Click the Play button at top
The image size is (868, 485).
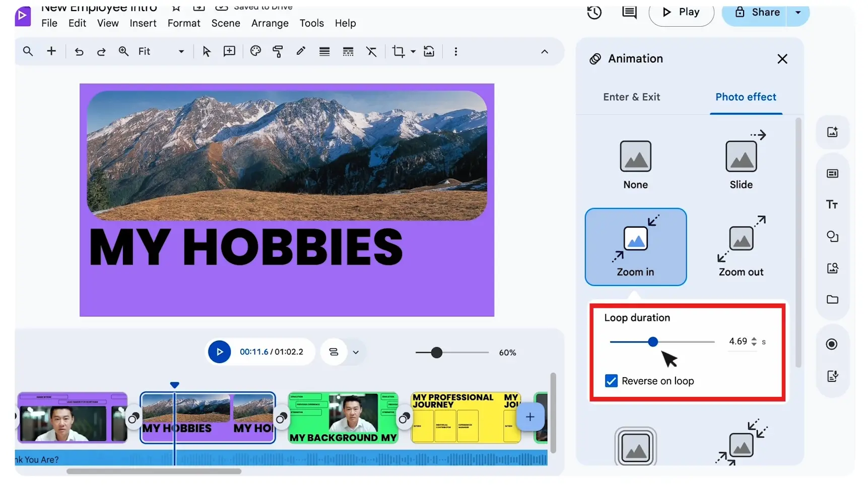(x=681, y=13)
